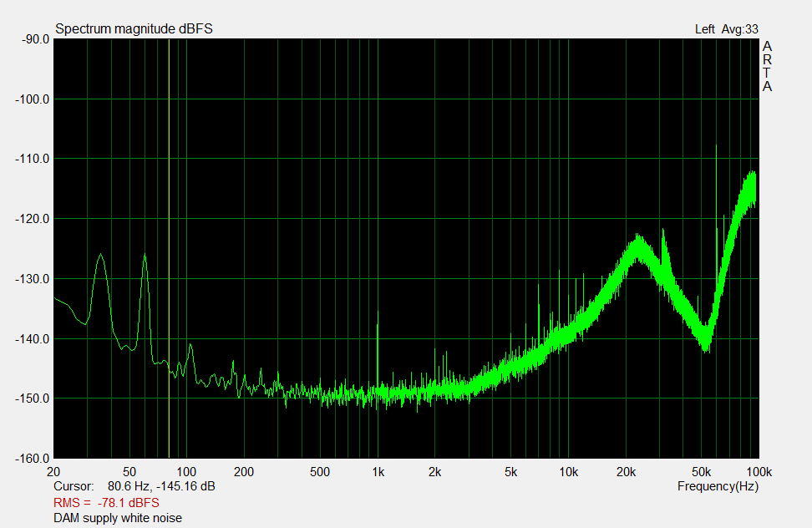The width and height of the screenshot is (812, 528).
Task: Click the '2k' frequency axis label
Action: [x=435, y=472]
